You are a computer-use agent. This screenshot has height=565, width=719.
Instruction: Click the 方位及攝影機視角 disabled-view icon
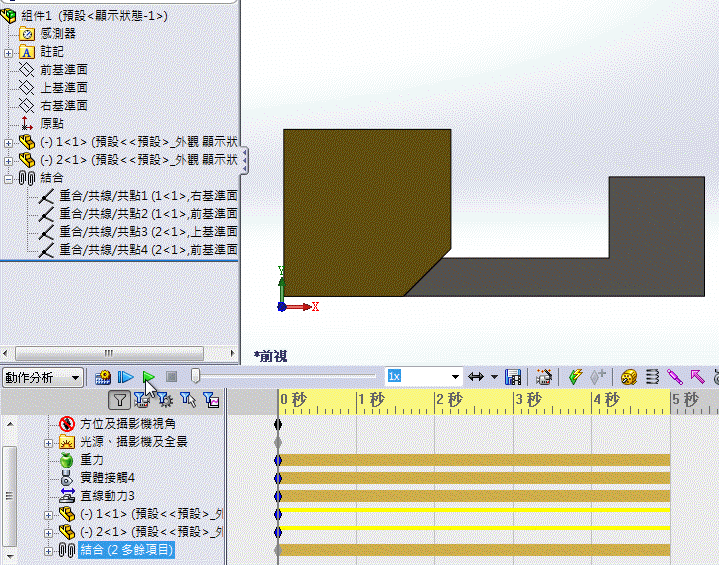click(67, 424)
